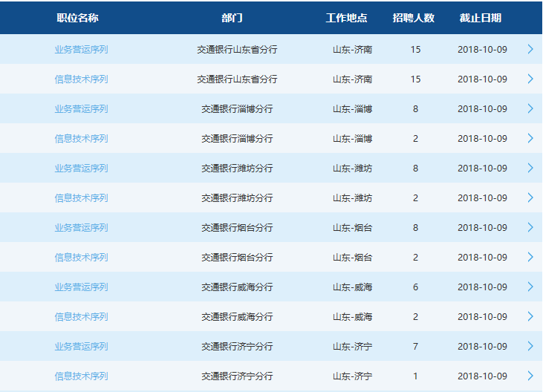543x392 pixels.
Task: Click headcount 1 in the 济宁 row
Action: [415, 376]
